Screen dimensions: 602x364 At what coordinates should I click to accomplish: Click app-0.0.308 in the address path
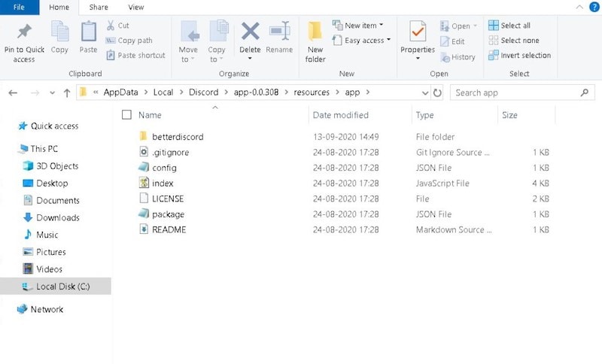coord(256,92)
